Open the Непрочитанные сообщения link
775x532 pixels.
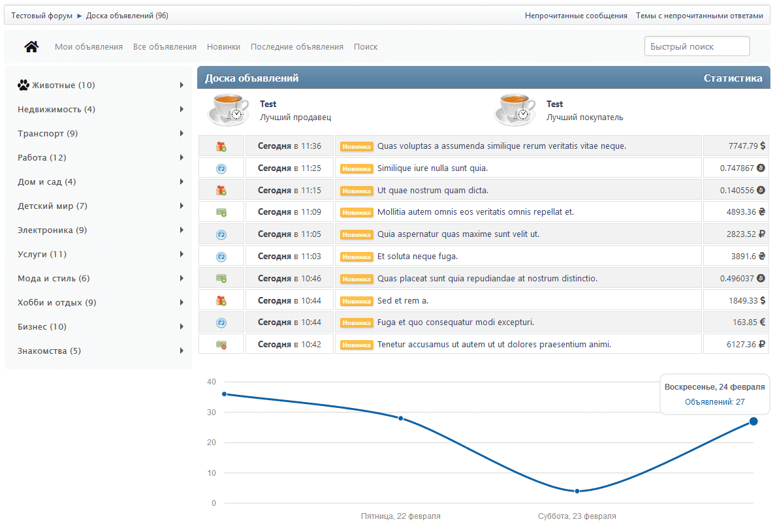click(x=576, y=16)
